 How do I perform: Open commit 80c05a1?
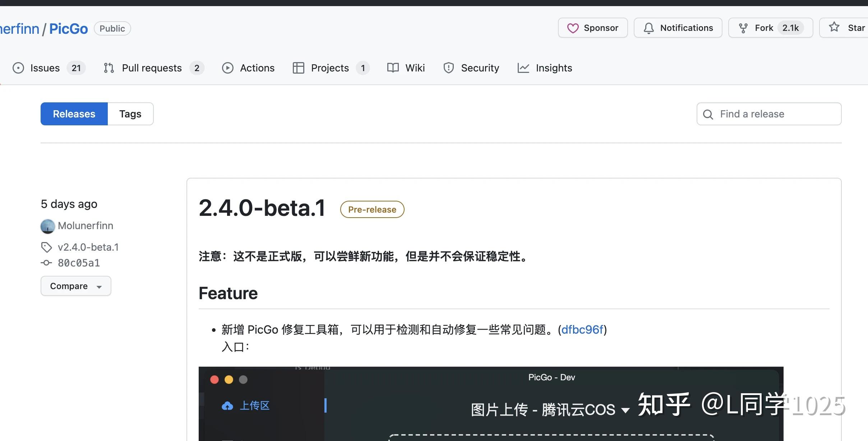(x=79, y=263)
